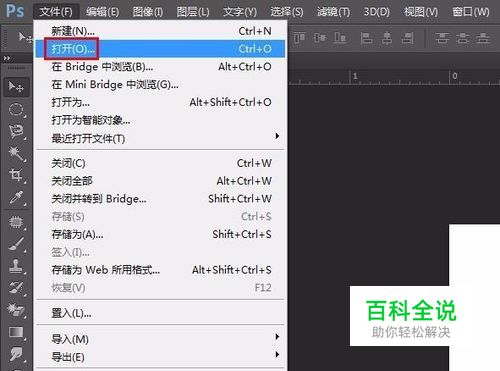This screenshot has height=371, width=500.
Task: Open the 选择(S) menu
Action: (x=287, y=12)
